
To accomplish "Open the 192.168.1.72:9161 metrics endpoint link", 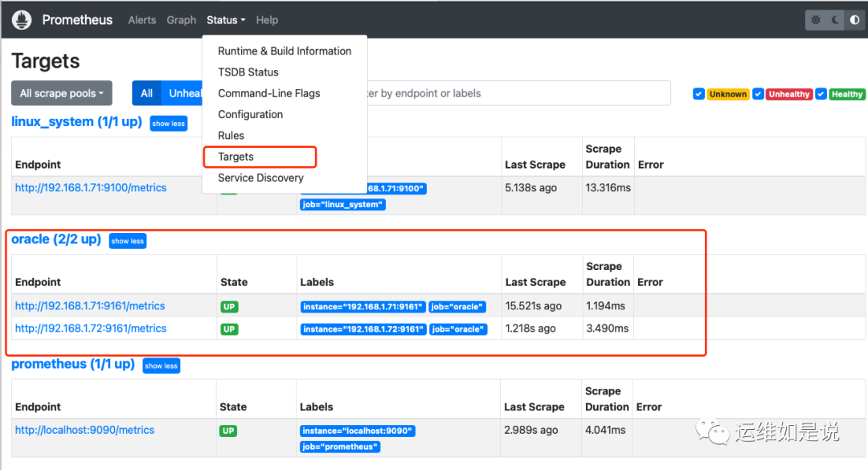I will click(x=91, y=329).
